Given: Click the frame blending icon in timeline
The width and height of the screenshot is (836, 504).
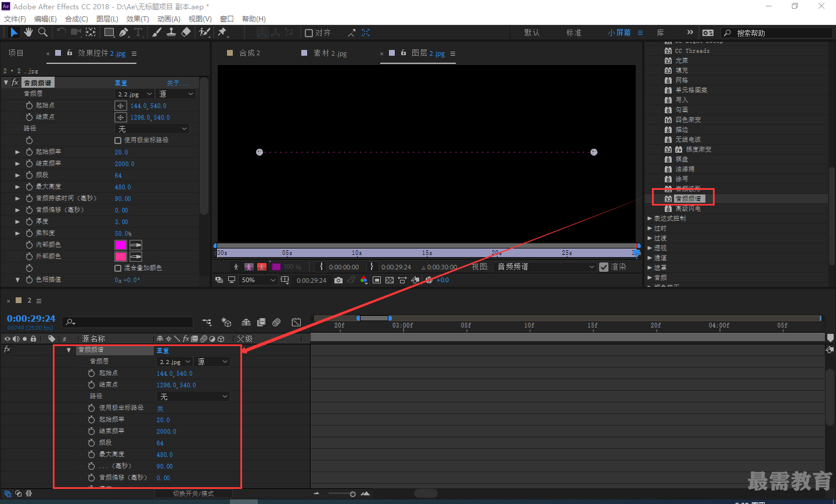Looking at the screenshot, I should [x=261, y=322].
